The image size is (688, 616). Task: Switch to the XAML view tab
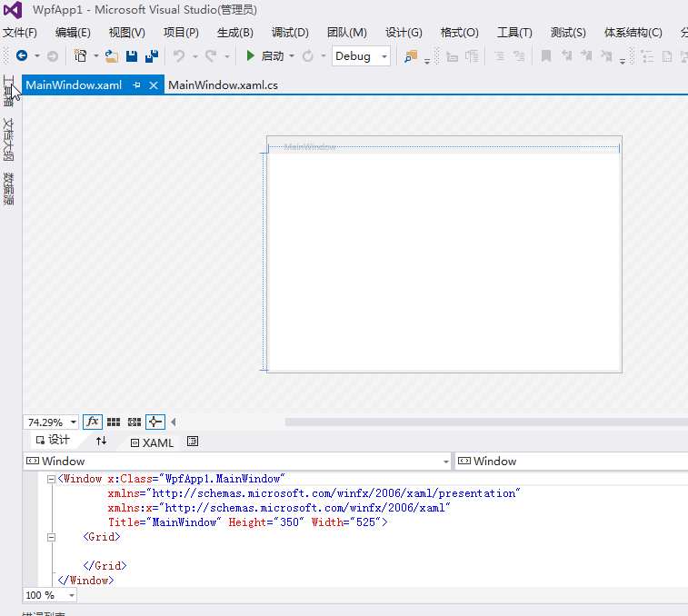(152, 442)
